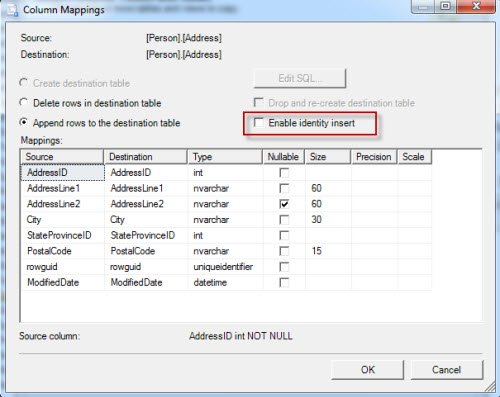Click the datetime type cell
Screen dimensions: 500x397
tap(225, 282)
